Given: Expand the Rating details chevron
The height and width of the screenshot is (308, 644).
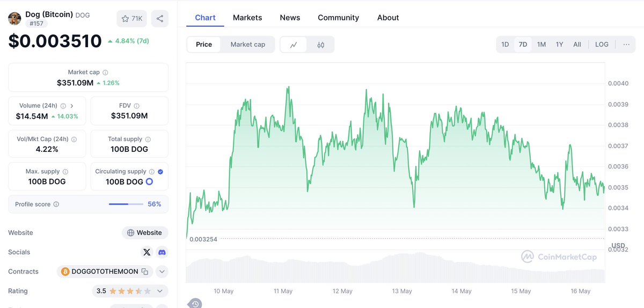Looking at the screenshot, I should [160, 291].
